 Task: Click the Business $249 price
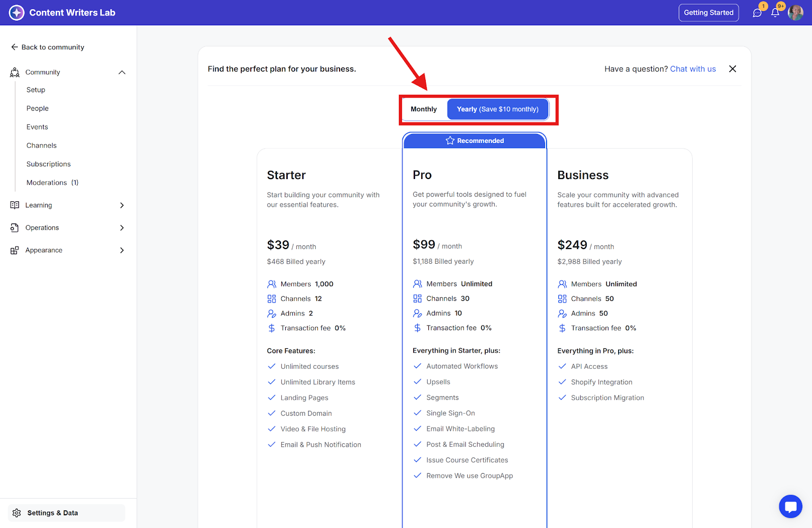click(572, 245)
